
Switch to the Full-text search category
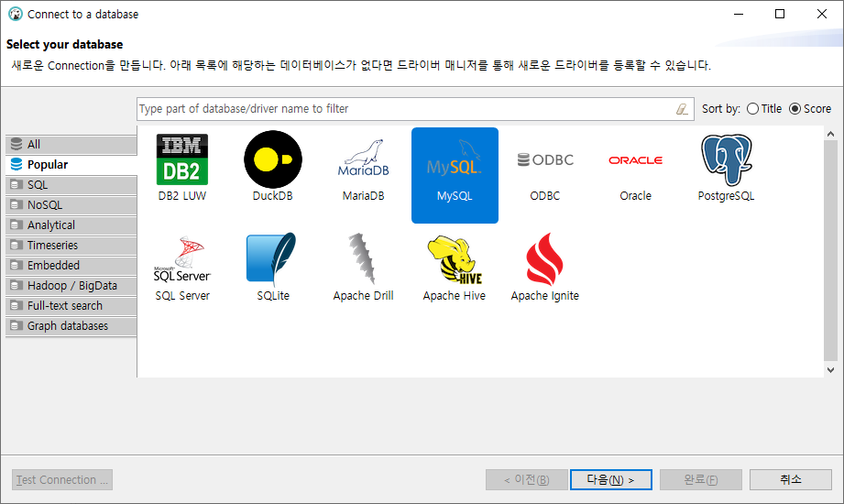click(71, 306)
